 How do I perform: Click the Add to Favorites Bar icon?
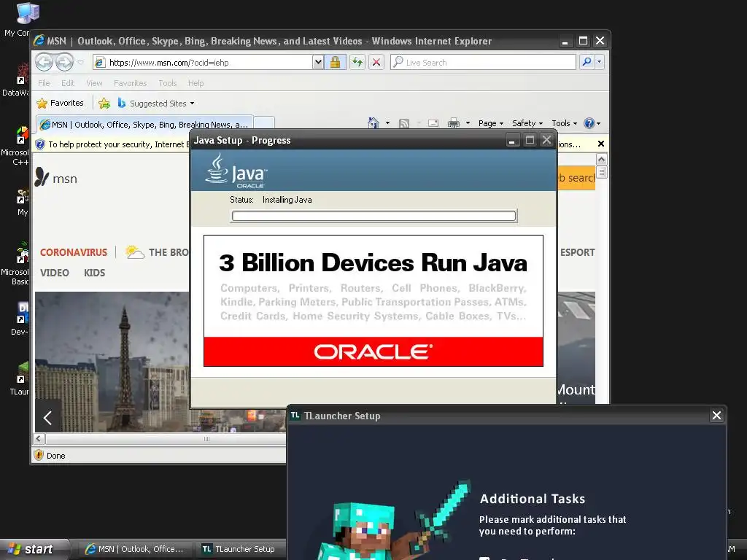[104, 103]
